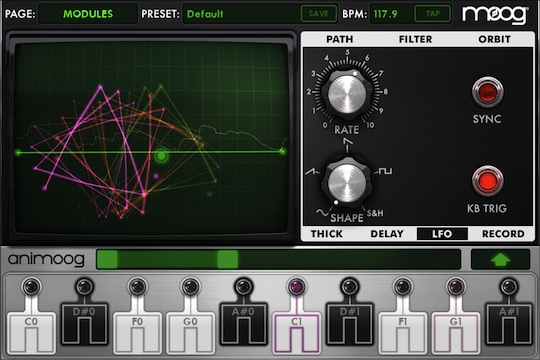The width and height of the screenshot is (540, 360).
Task: Select the square wave shape icon
Action: (385, 171)
